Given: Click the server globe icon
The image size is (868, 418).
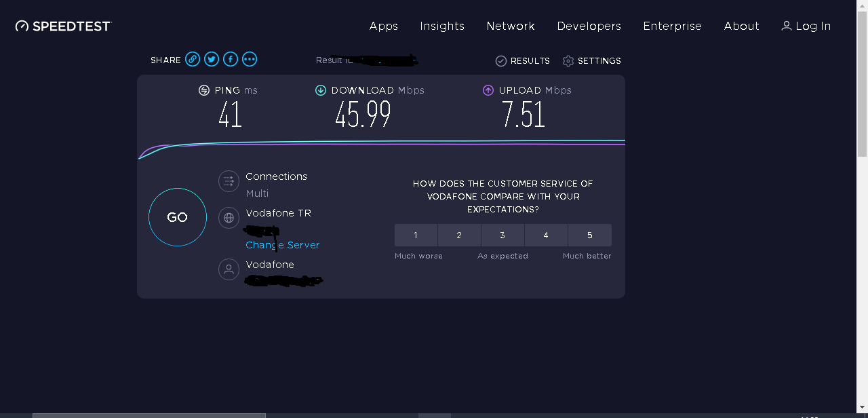Looking at the screenshot, I should (229, 218).
